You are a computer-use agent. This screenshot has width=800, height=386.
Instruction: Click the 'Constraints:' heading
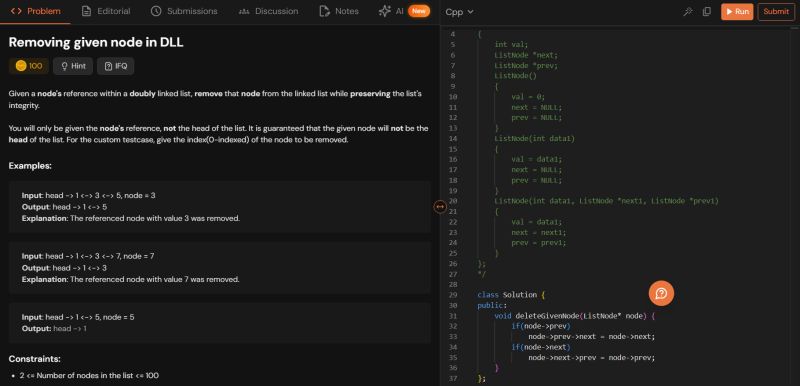pos(35,359)
